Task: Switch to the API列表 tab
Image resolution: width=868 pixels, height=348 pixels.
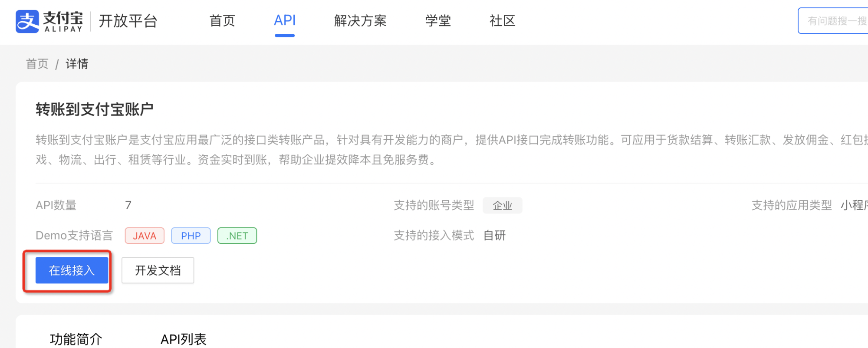Action: tap(184, 339)
